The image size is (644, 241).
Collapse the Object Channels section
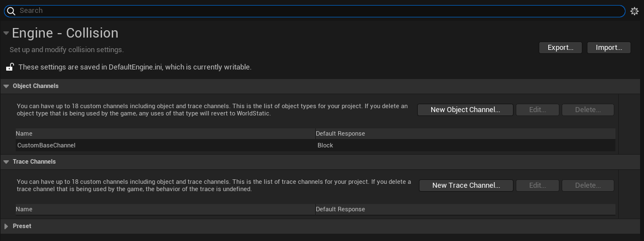pyautogui.click(x=6, y=86)
